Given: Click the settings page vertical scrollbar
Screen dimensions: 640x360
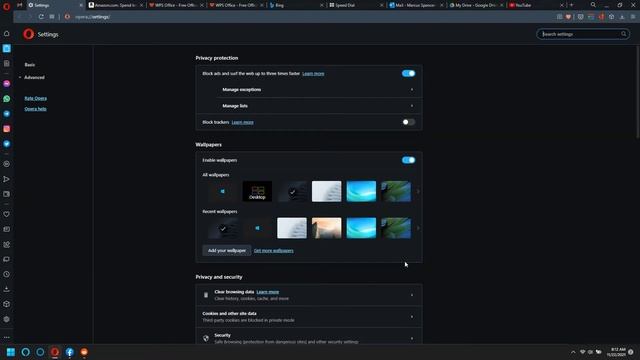Looking at the screenshot, I should pos(638,92).
